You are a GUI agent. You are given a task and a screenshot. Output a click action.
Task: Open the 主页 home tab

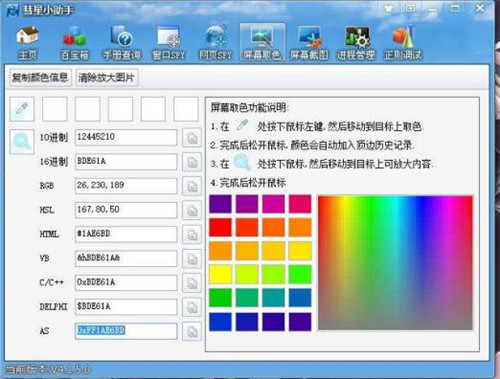27,43
